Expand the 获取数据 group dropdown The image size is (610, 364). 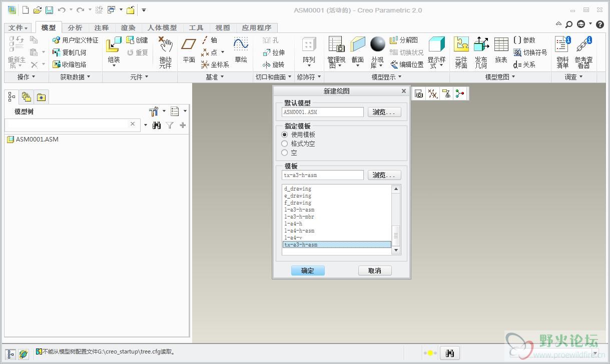(x=75, y=76)
